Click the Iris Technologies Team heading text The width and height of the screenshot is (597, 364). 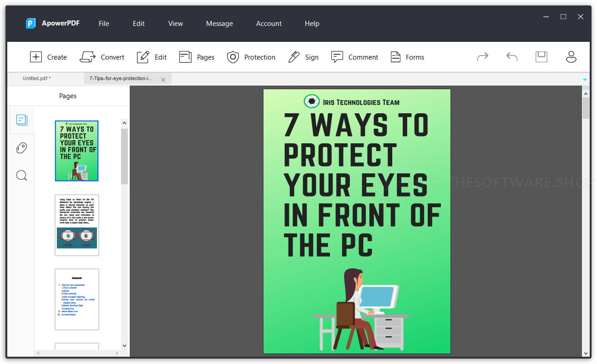[x=361, y=102]
